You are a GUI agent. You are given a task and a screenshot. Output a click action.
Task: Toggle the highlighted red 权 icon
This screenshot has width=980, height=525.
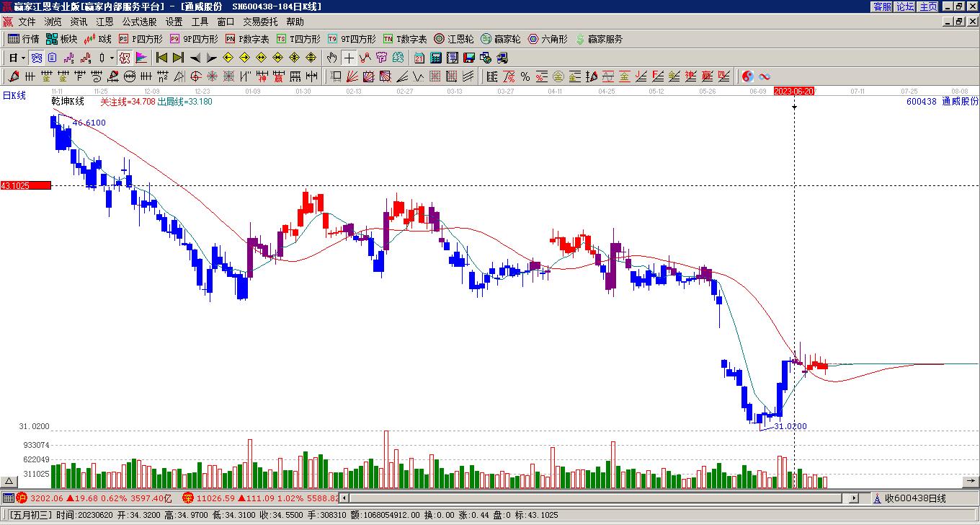point(125,58)
